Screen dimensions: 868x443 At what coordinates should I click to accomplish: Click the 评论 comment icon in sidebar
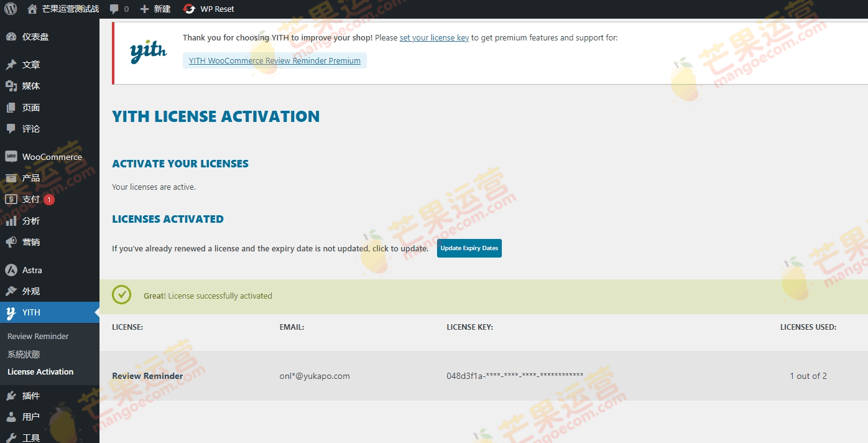coord(11,129)
